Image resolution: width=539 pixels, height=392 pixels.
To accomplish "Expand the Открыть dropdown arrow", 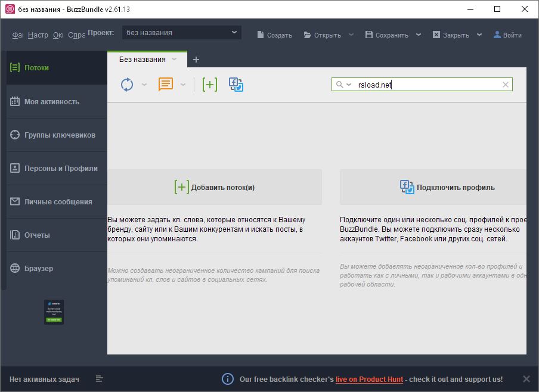I will pos(351,35).
